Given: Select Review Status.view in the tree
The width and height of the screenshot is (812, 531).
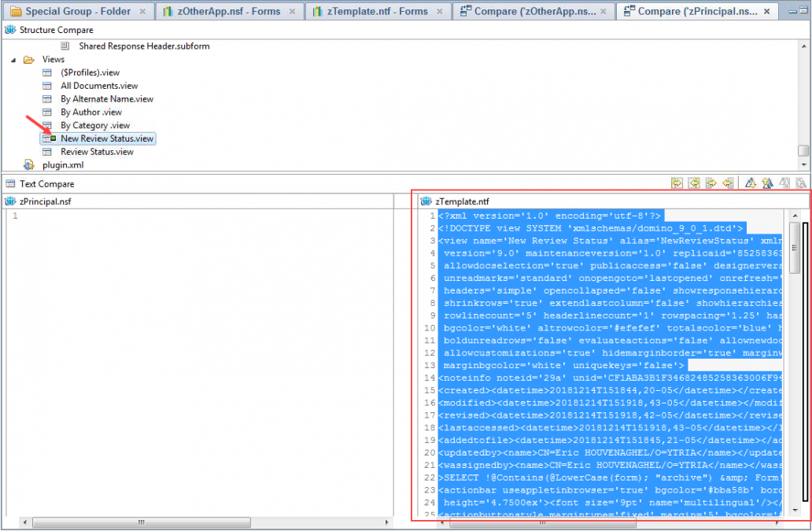Looking at the screenshot, I should click(97, 152).
